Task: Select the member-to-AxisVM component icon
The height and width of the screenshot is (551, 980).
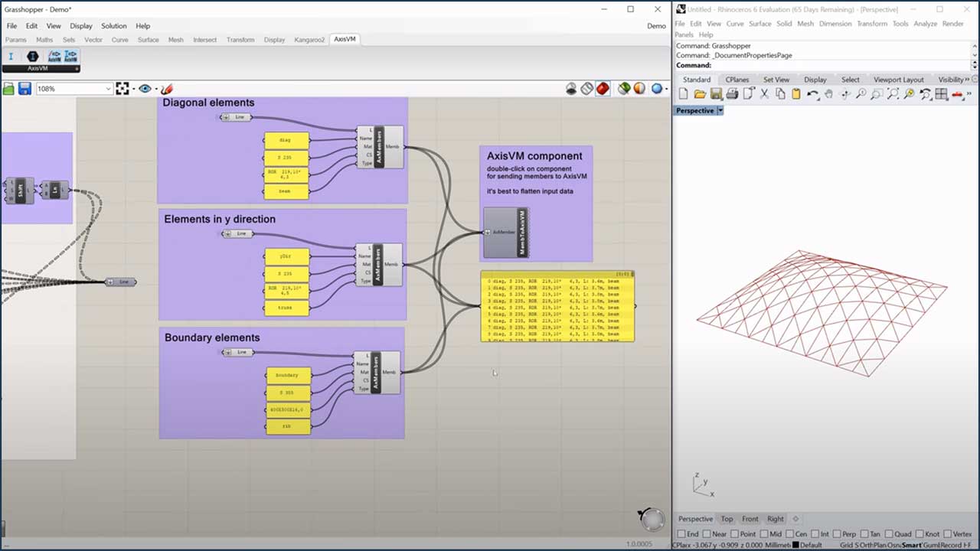Action: [x=70, y=56]
